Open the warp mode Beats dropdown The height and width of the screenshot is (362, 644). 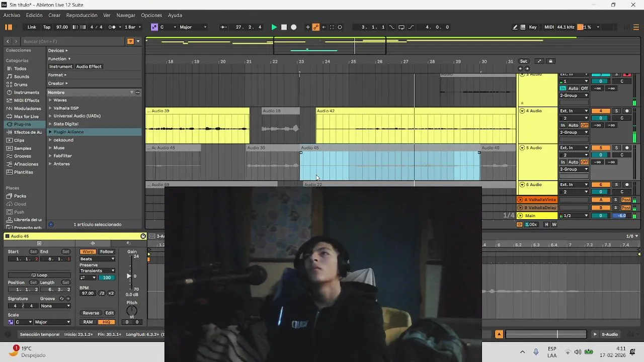point(98,259)
